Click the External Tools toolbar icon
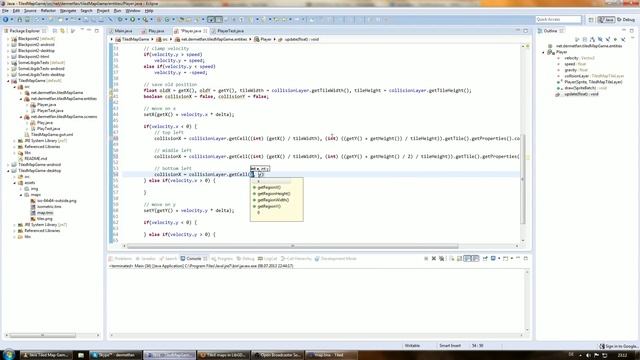 coord(145,20)
